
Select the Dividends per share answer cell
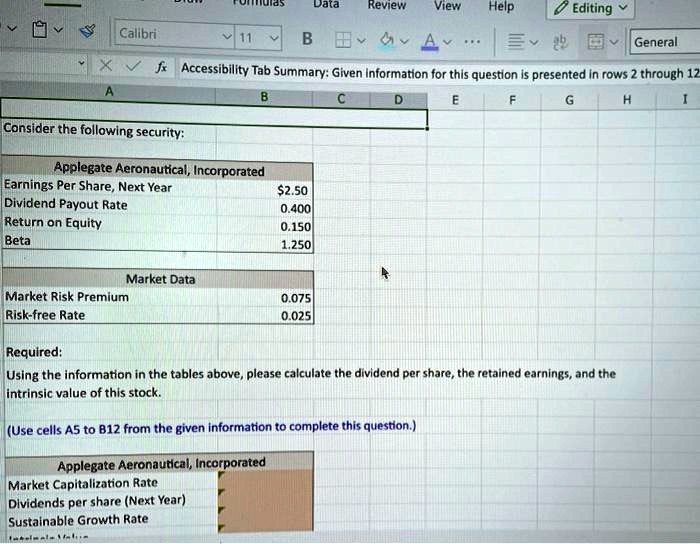[266, 499]
